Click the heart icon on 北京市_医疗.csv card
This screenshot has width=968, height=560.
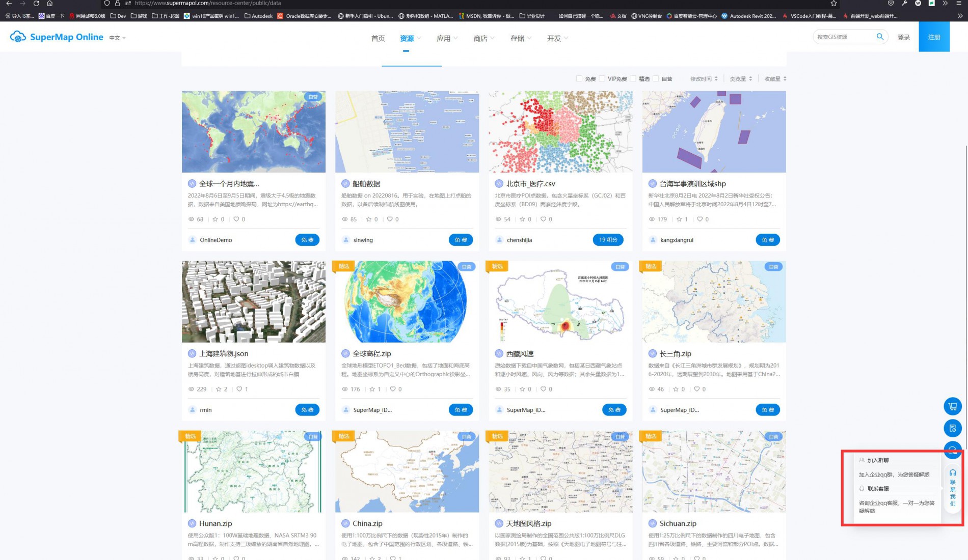(x=543, y=219)
